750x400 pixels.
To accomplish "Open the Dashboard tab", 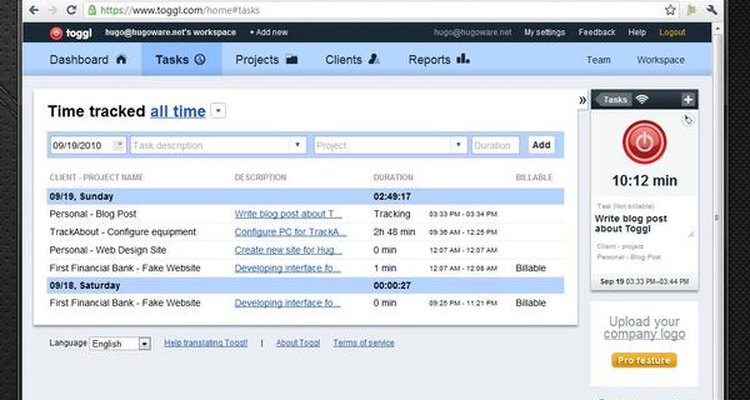I will pos(88,60).
